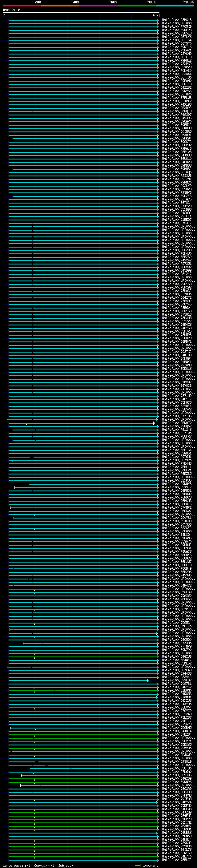Select the UniRef100_B2YI05 label
This screenshot has height=868, width=197.
(176, 433)
